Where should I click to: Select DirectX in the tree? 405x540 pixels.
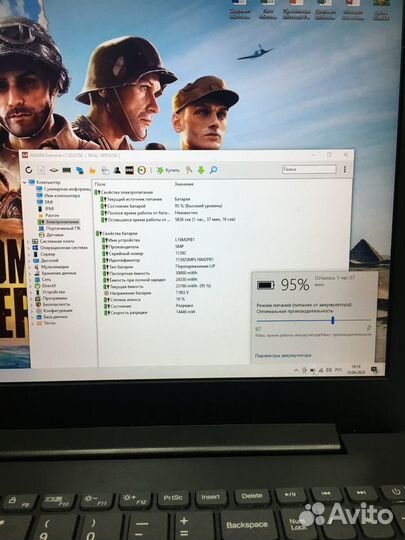pyautogui.click(x=45, y=286)
